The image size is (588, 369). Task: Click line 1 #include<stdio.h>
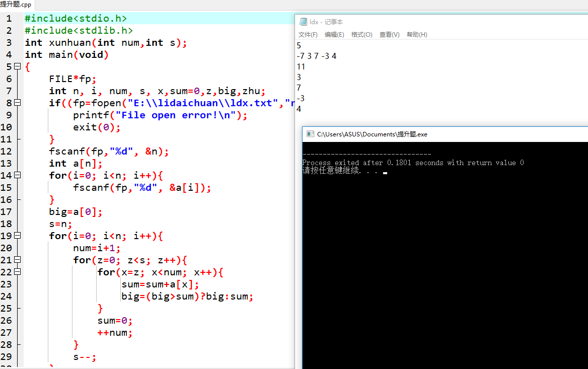point(76,19)
